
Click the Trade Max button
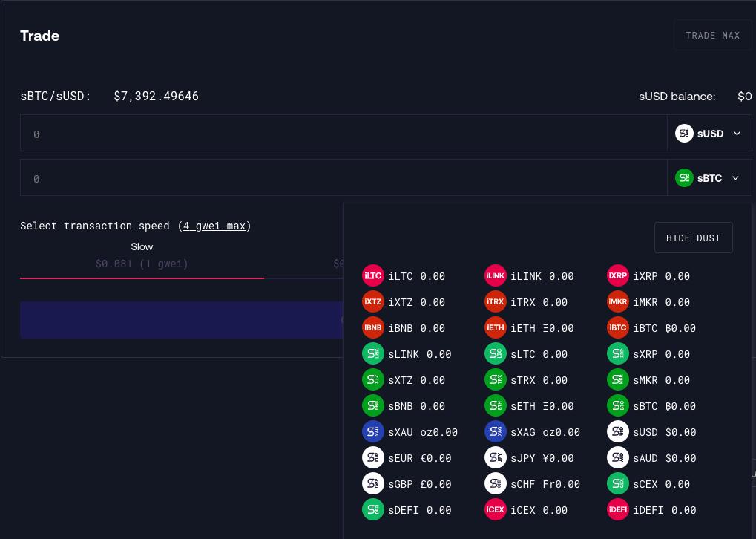(x=712, y=36)
